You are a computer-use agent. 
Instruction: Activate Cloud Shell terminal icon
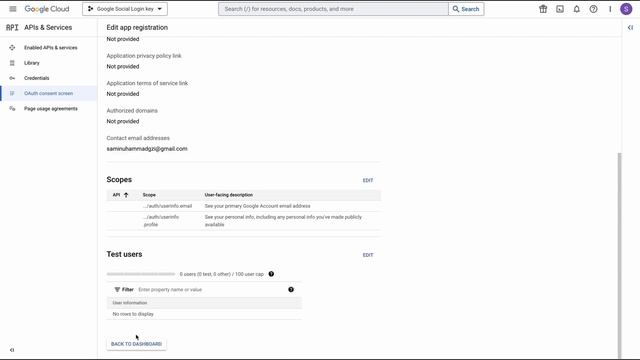(x=560, y=9)
